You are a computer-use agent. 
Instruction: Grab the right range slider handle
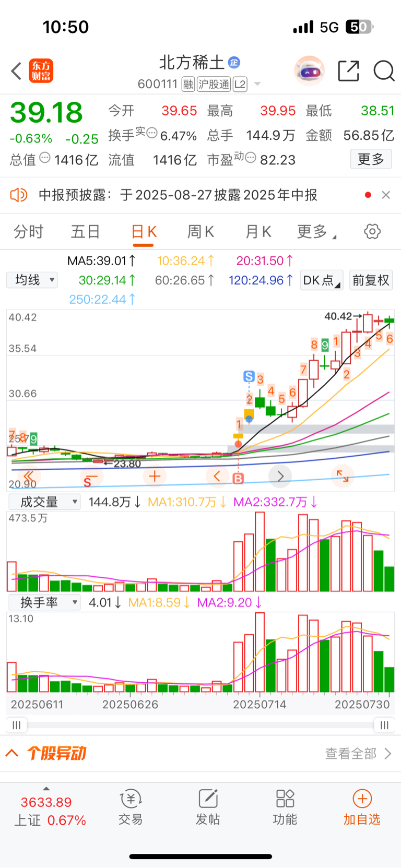coord(385,725)
